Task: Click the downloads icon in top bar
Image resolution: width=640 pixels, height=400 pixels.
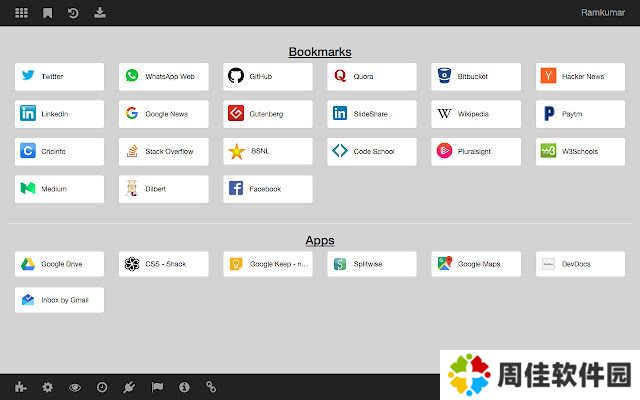Action: 99,13
